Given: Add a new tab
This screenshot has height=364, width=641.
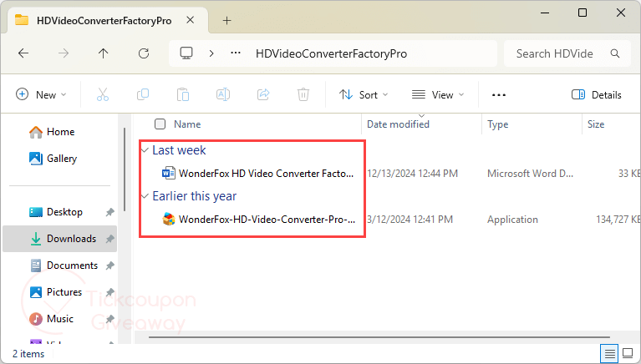Looking at the screenshot, I should [x=226, y=20].
